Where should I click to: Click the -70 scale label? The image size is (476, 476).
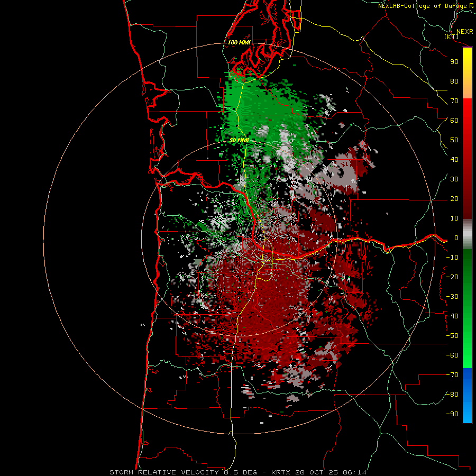click(x=452, y=375)
